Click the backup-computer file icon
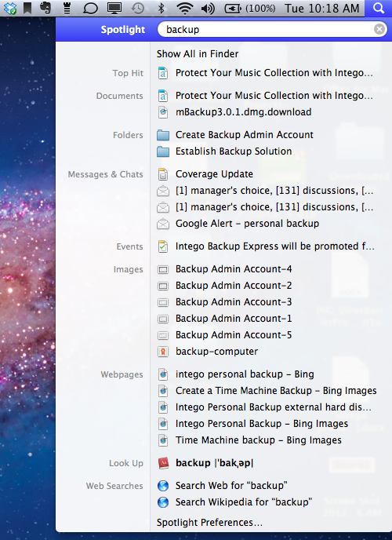392x540 pixels. tap(163, 352)
